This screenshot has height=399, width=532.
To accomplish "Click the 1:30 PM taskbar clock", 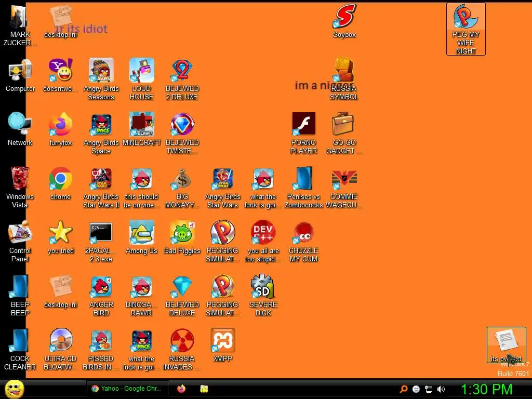I will (x=486, y=389).
